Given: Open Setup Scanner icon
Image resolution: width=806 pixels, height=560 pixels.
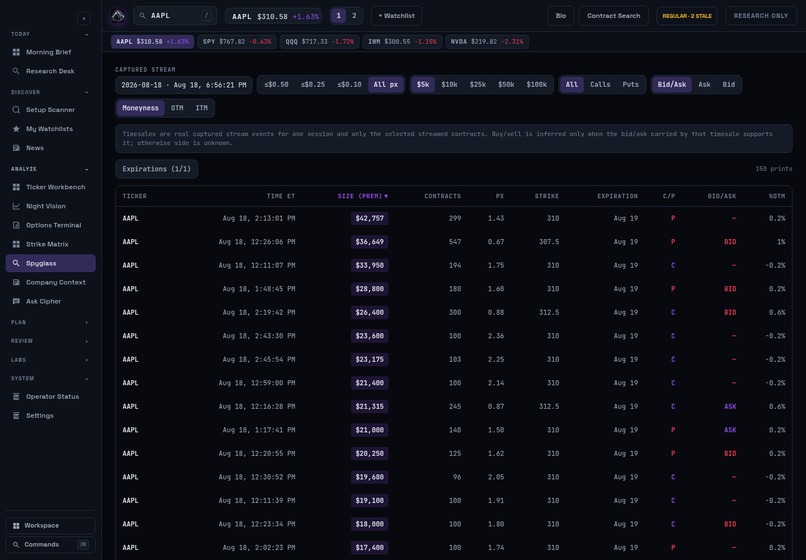Looking at the screenshot, I should click(x=16, y=110).
